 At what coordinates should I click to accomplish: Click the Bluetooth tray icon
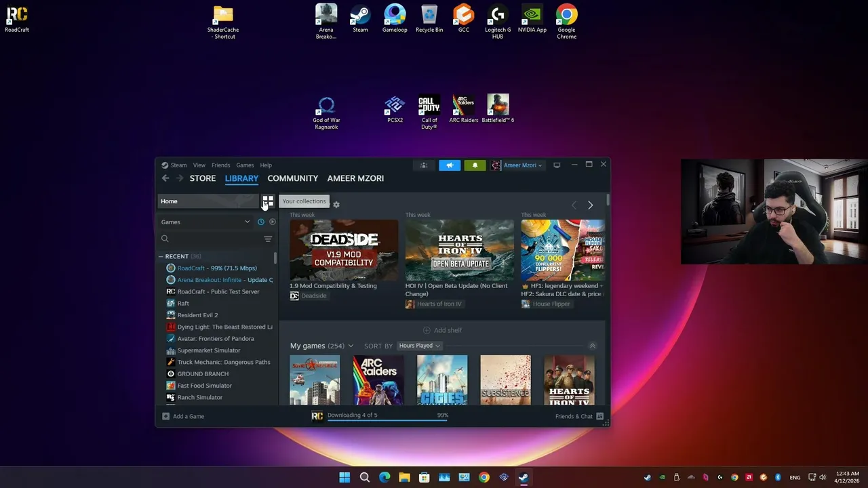point(778,477)
